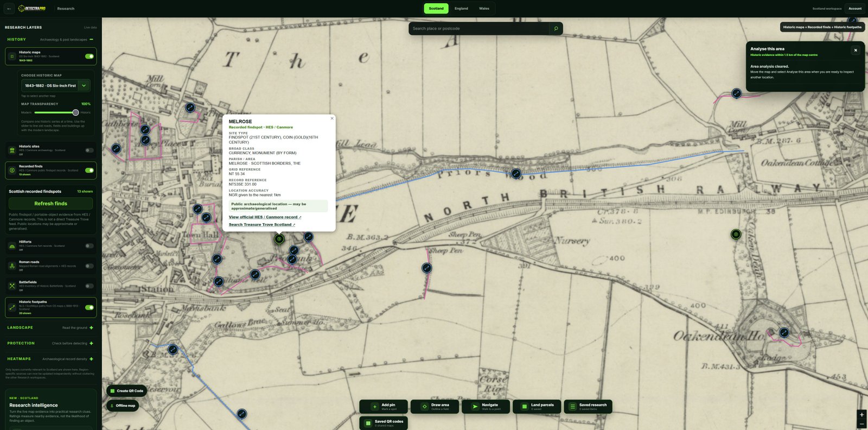
Task: Click the Draw area button
Action: 436,407
